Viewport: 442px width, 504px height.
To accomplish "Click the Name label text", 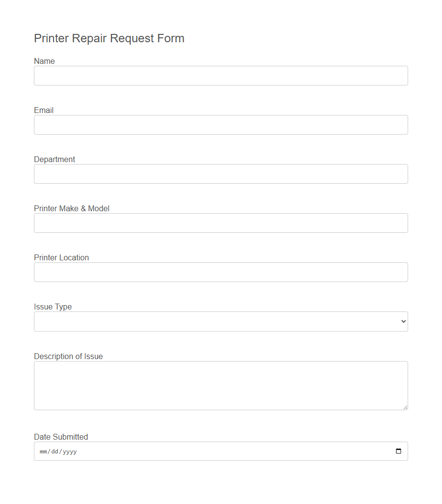I will point(44,61).
